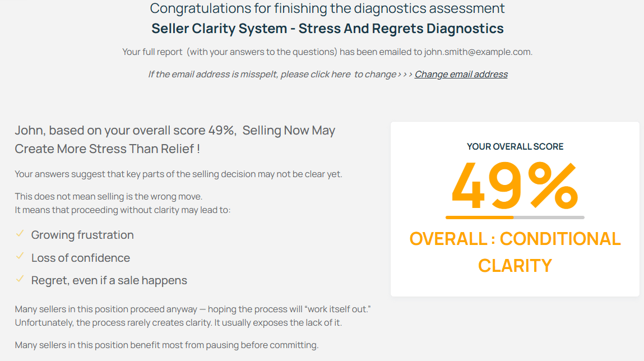This screenshot has width=644, height=361.
Task: Click the triple arrows before Change email address
Action: coord(405,75)
